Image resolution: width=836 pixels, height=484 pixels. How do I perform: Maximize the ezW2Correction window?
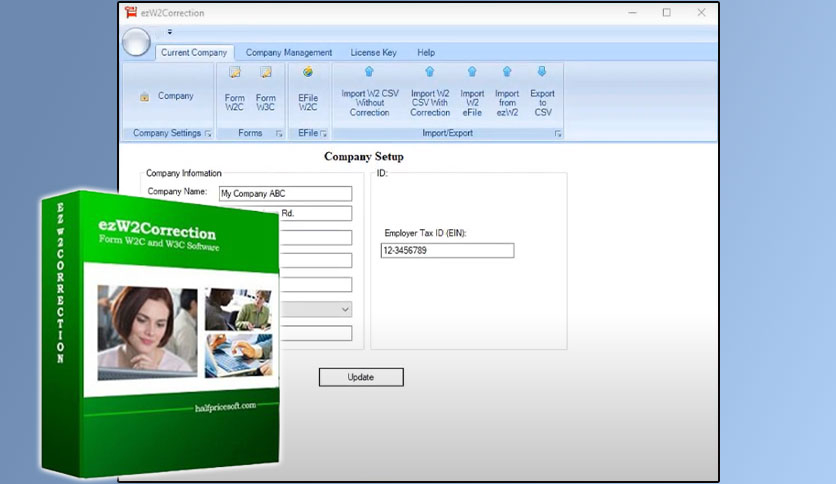(666, 12)
